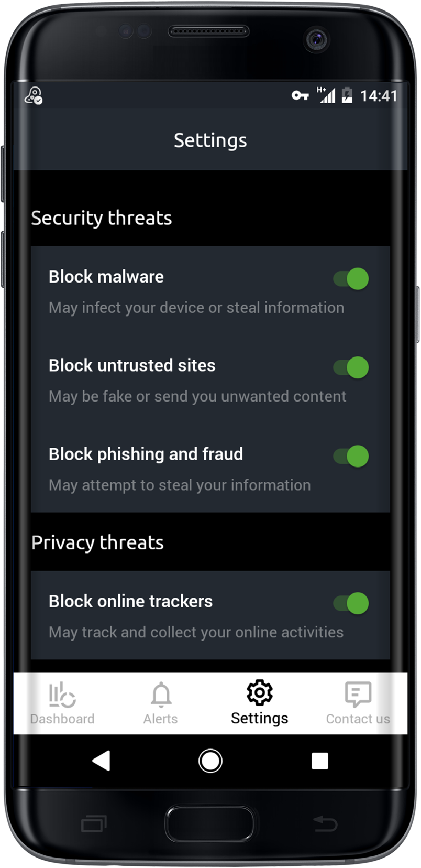Open the Contact us chat bubble icon
Screen dimensions: 421x868
tap(358, 693)
